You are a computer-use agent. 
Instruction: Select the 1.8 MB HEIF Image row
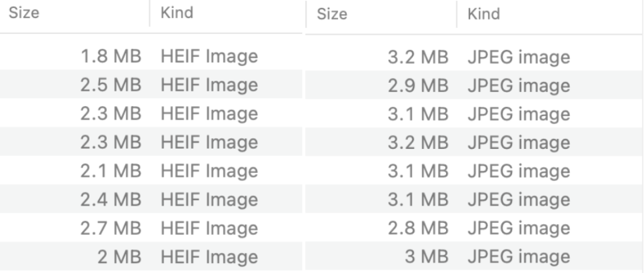(x=151, y=56)
